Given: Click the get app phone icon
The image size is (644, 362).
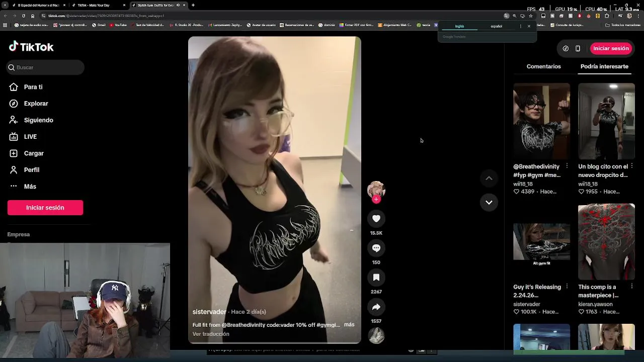Looking at the screenshot, I should coord(578,48).
